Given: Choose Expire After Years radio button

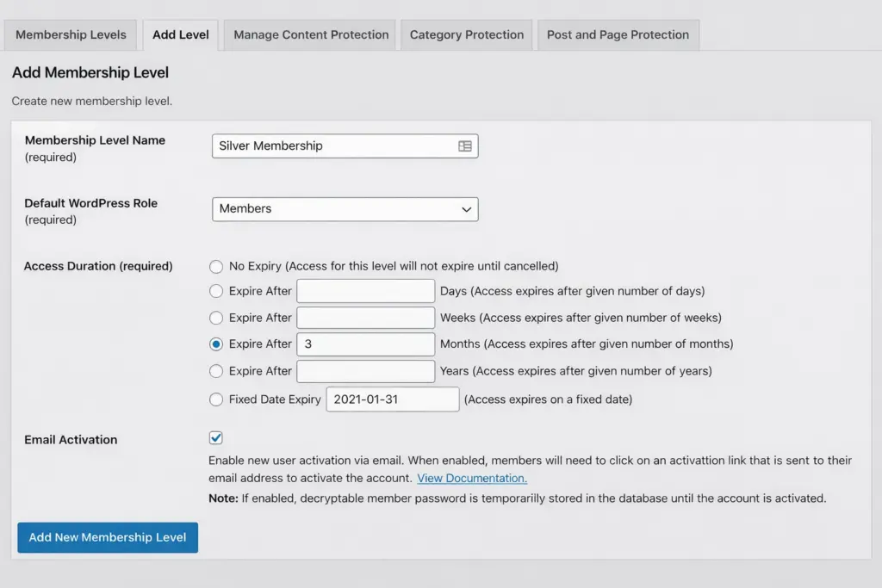Looking at the screenshot, I should pos(216,372).
